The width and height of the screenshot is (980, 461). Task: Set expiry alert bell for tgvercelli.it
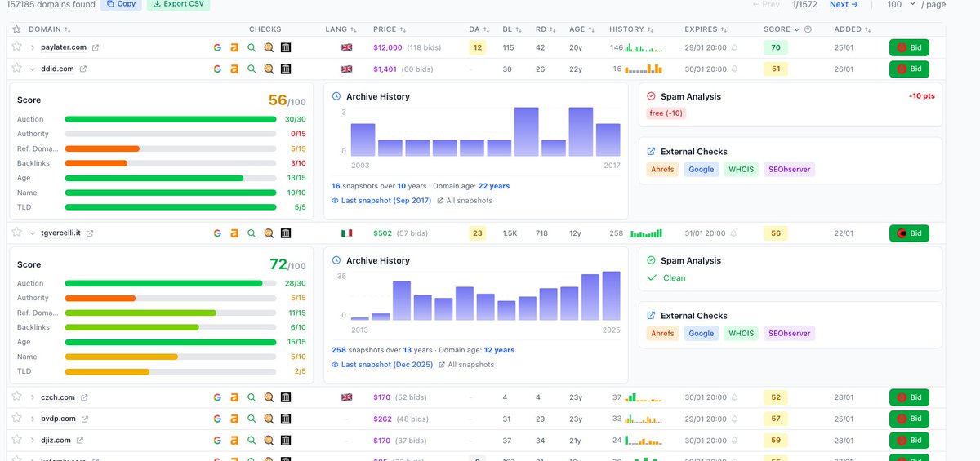734,233
